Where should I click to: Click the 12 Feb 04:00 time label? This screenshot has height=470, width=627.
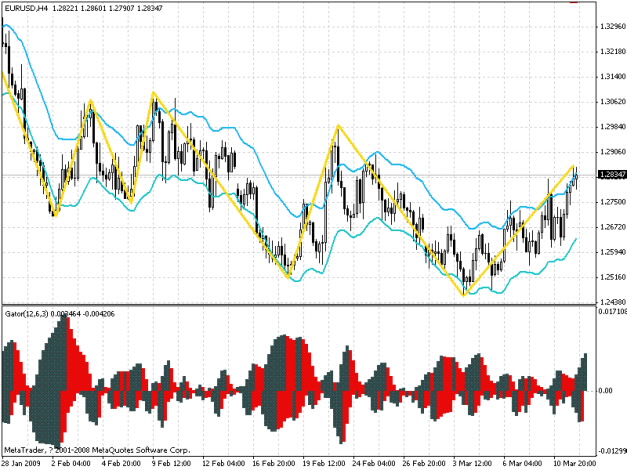(x=223, y=463)
